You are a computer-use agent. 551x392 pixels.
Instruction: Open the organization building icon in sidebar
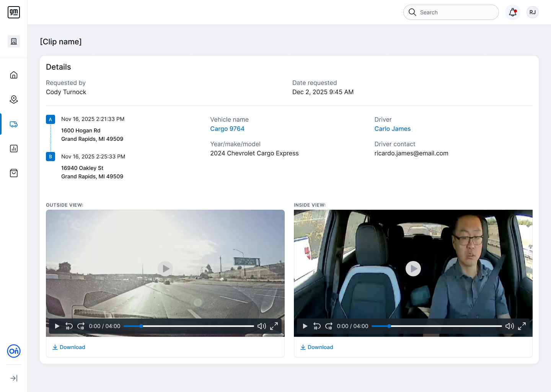tap(14, 41)
